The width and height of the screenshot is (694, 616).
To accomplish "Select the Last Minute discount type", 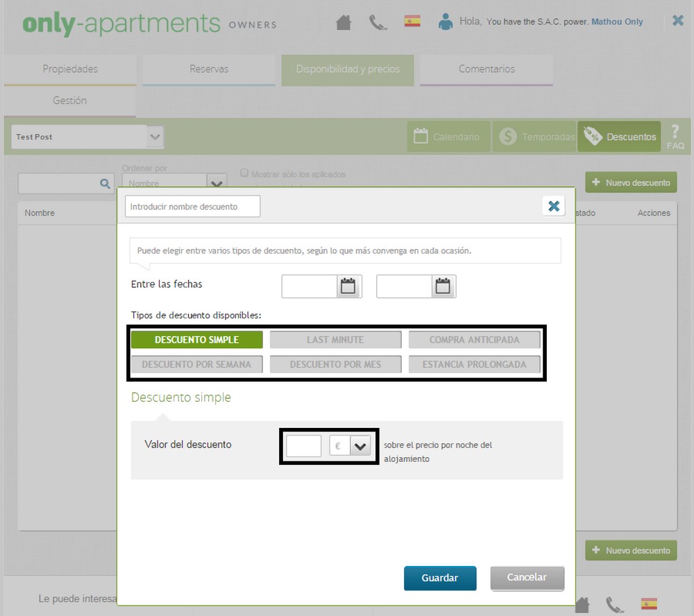I will [x=335, y=340].
